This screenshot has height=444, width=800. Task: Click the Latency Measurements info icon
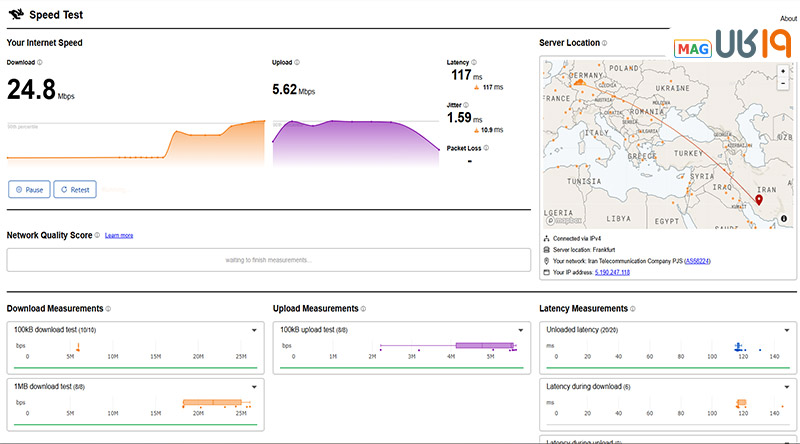[633, 309]
